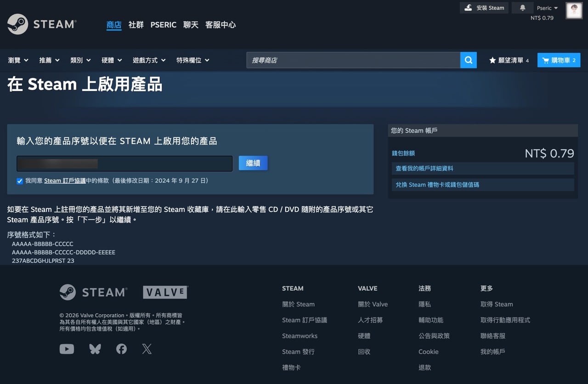Click sample key AAAAA-BBBBB-CCCCC-DDDDD-EEEEE

coord(63,252)
